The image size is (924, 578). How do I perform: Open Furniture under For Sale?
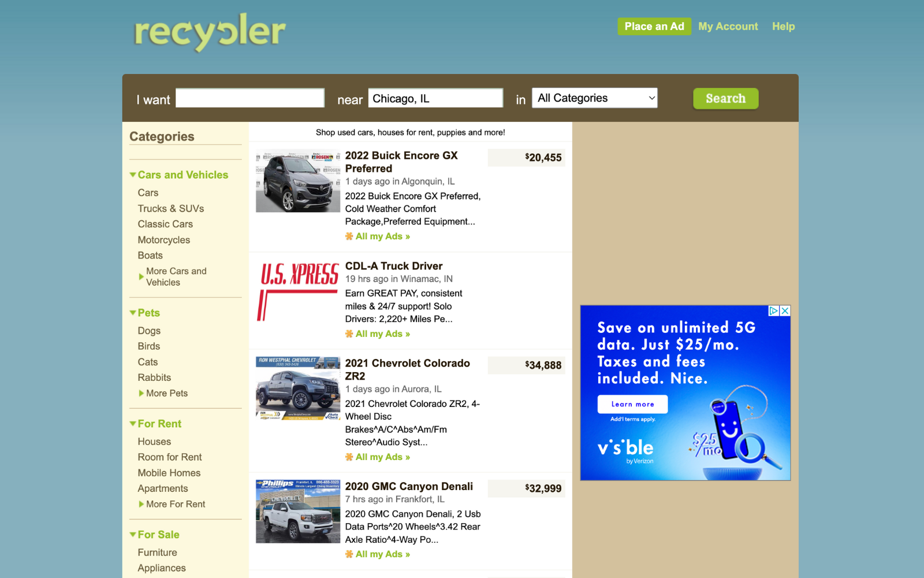click(x=157, y=553)
